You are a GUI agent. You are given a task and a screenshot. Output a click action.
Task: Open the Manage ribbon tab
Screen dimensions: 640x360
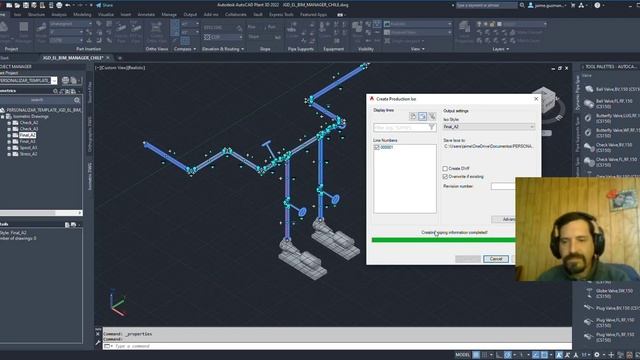tap(169, 14)
